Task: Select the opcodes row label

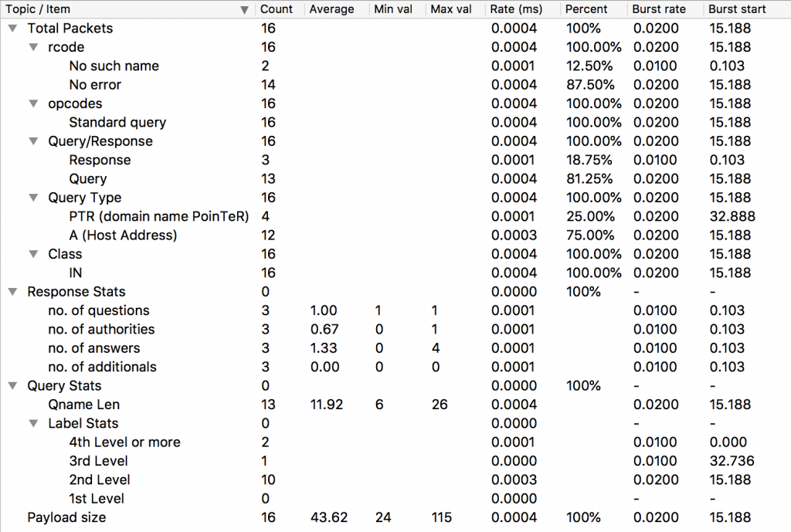Action: coord(75,104)
